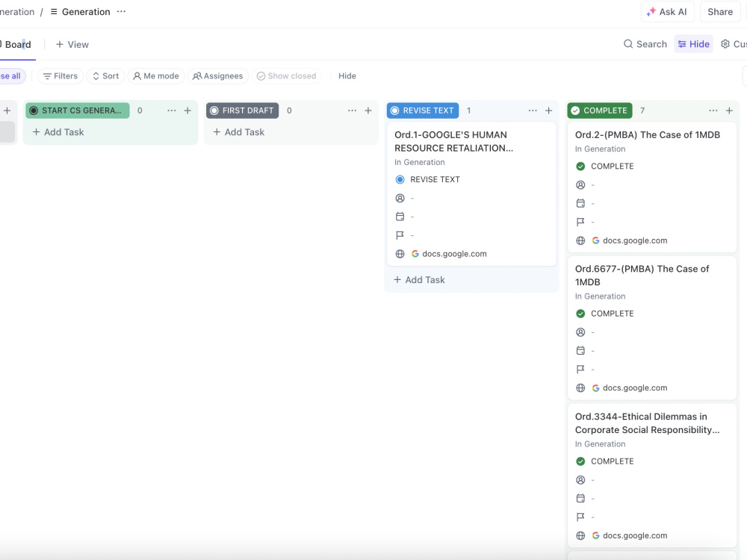The height and width of the screenshot is (560, 747).
Task: Set due date on Ord.2 card
Action: point(580,203)
